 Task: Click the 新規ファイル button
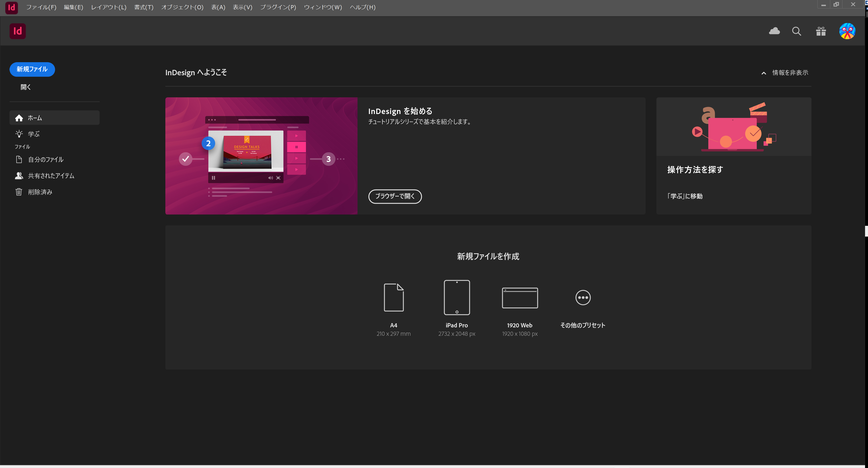pos(32,69)
